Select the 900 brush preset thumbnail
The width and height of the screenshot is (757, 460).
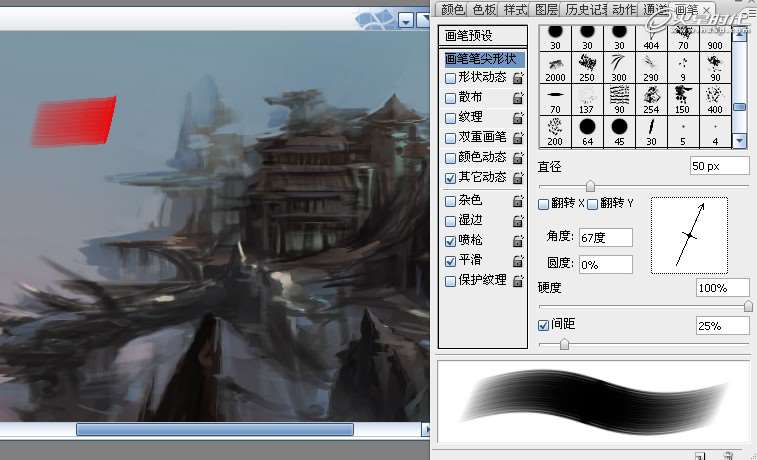[715, 38]
